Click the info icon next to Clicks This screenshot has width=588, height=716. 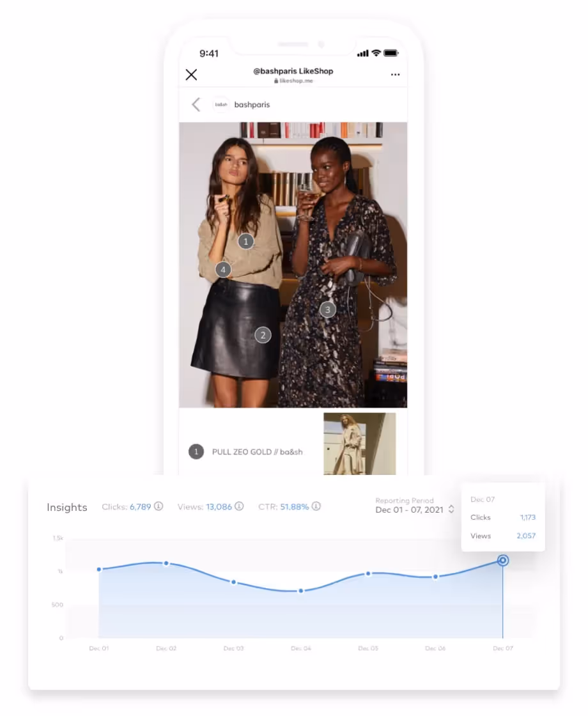(x=159, y=506)
